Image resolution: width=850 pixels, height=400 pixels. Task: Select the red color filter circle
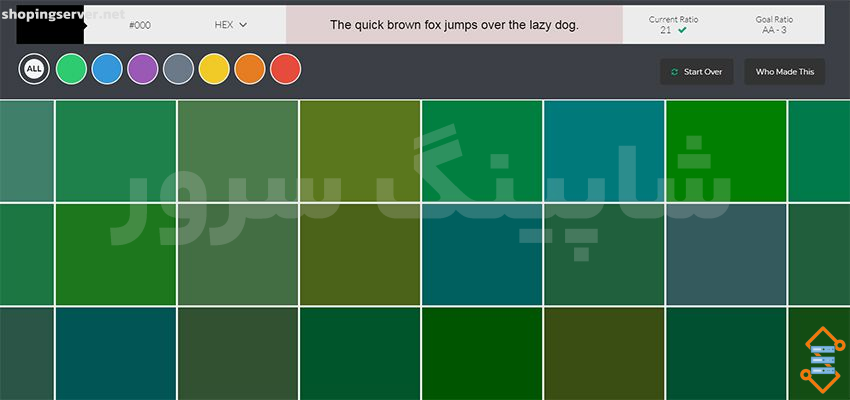pyautogui.click(x=285, y=69)
